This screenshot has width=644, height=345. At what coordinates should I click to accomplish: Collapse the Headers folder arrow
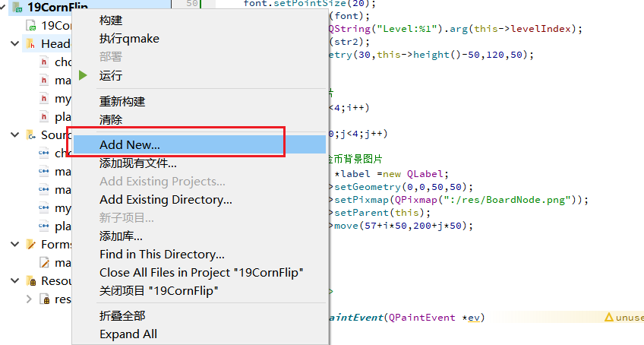(14, 43)
